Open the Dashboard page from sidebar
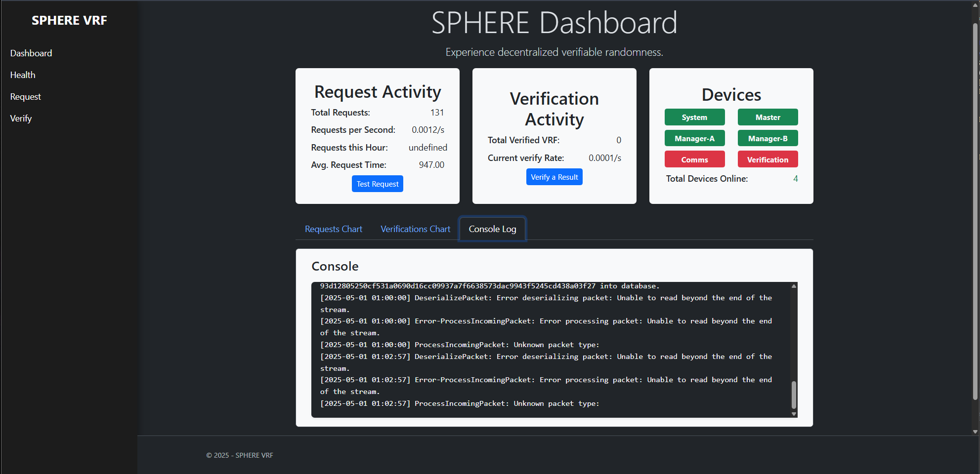Screen dimensions: 980x474 pos(31,53)
